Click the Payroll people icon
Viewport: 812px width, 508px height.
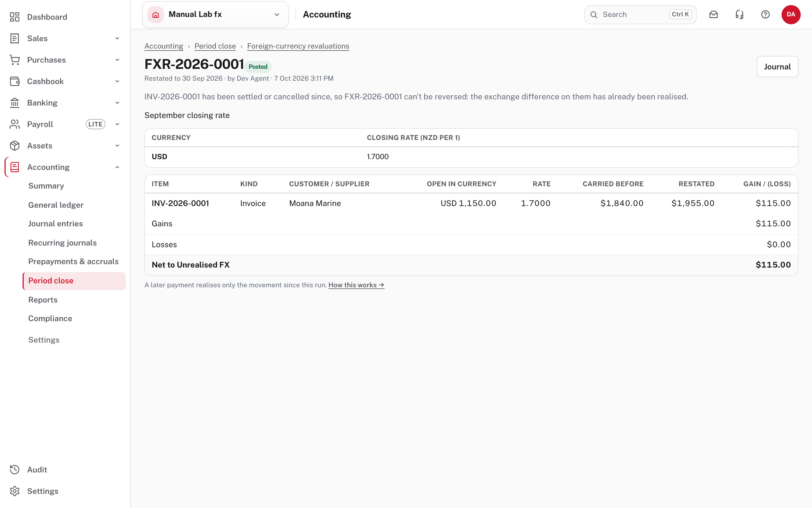(x=14, y=124)
